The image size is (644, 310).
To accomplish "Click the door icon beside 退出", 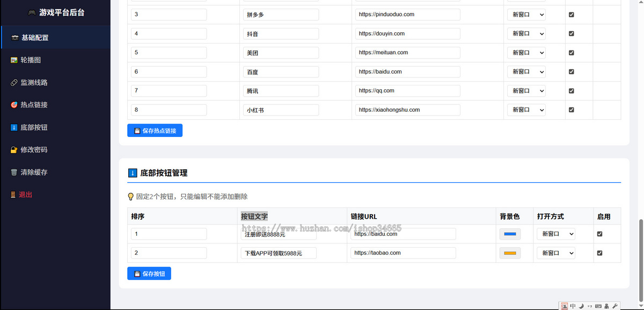I will click(13, 194).
